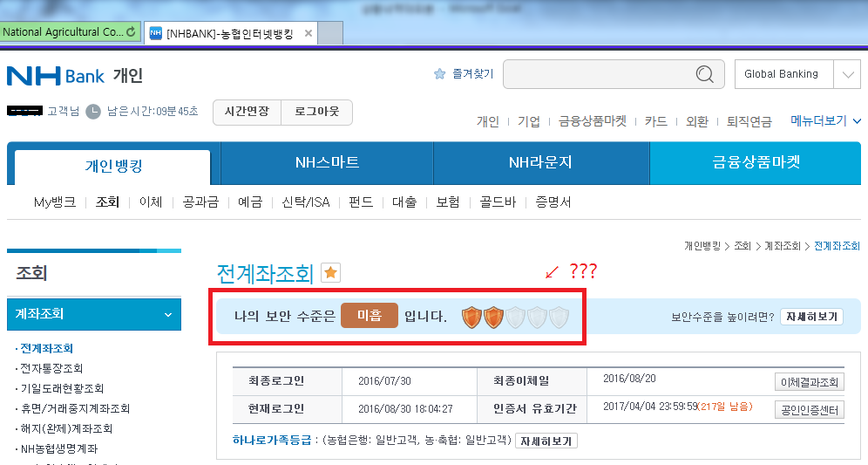Screen dimensions: 868x465
Task: Click the clock icon near remaining time
Action: (x=93, y=112)
